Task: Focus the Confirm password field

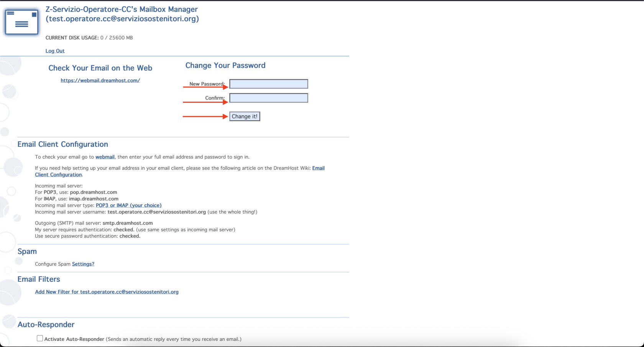Action: point(269,98)
